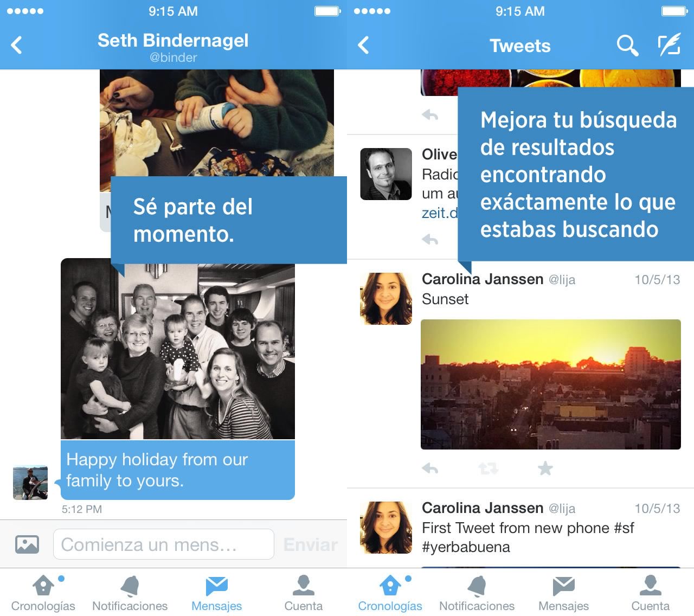694x616 pixels.
Task: Focus the 'Comienza un mens…' message field
Action: (164, 544)
